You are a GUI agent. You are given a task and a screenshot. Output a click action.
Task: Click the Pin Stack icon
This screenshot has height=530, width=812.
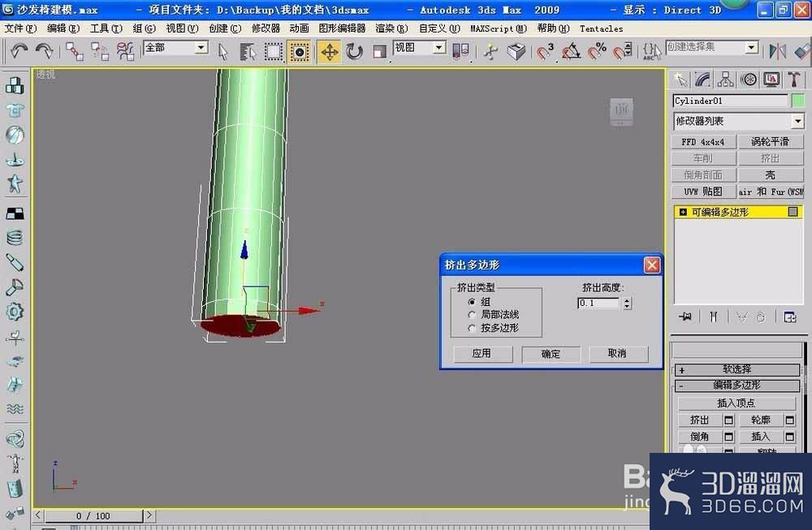(685, 317)
